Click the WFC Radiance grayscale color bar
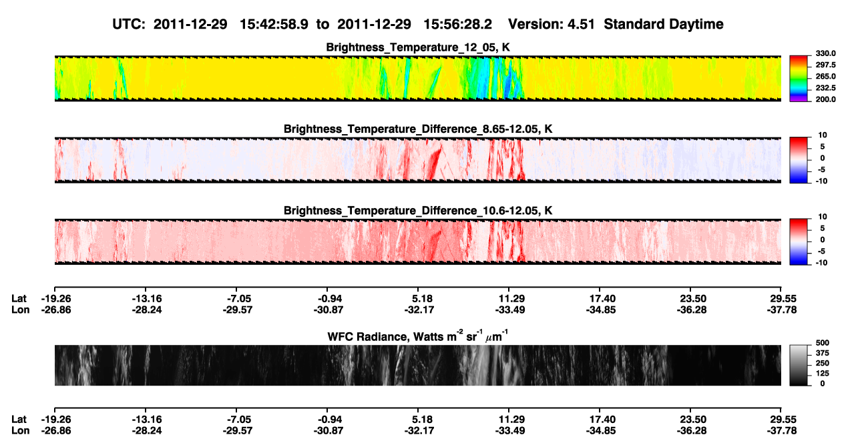The width and height of the screenshot is (868, 445). coord(799,365)
